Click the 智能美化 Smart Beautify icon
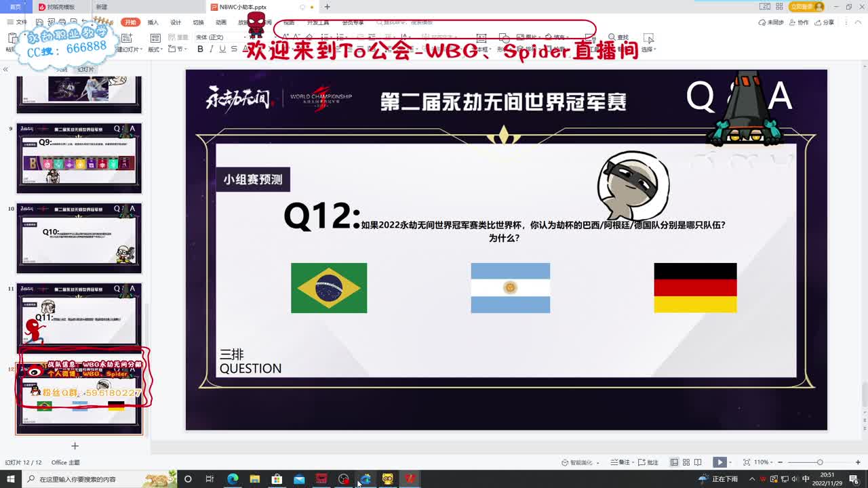 pos(577,462)
